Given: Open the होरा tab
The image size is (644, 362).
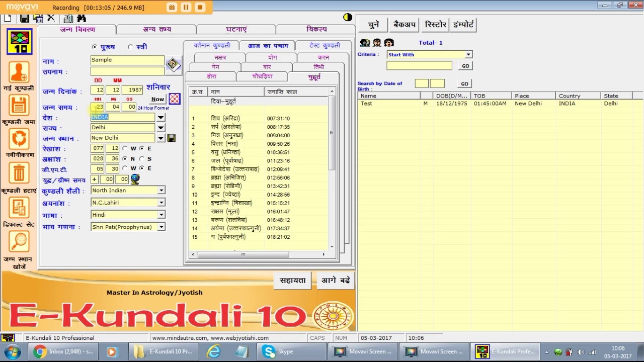Looking at the screenshot, I should 211,76.
